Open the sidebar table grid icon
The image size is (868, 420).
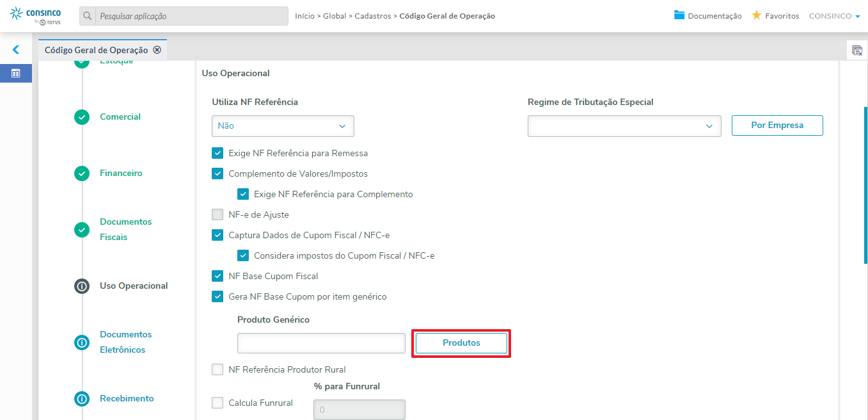(x=16, y=73)
